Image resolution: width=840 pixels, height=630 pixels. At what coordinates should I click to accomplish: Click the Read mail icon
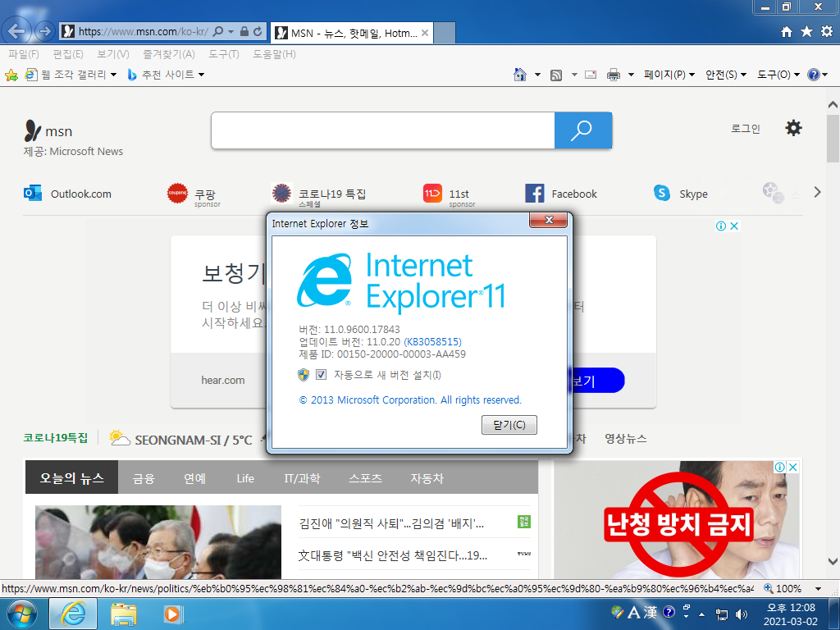tap(591, 75)
